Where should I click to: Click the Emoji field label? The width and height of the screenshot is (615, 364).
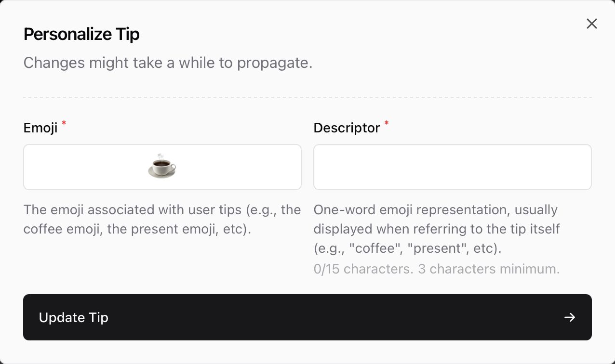coord(40,128)
